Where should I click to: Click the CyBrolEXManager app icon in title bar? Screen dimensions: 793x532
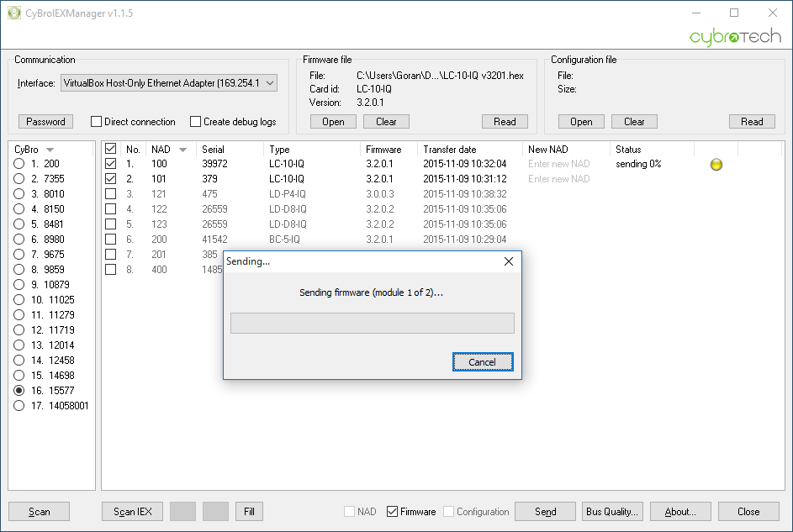(x=13, y=13)
